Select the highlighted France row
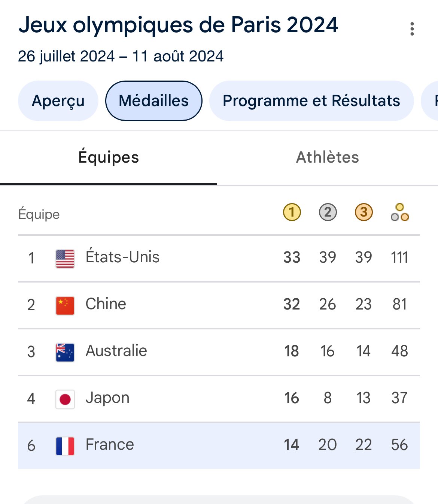This screenshot has width=438, height=504. (x=219, y=446)
